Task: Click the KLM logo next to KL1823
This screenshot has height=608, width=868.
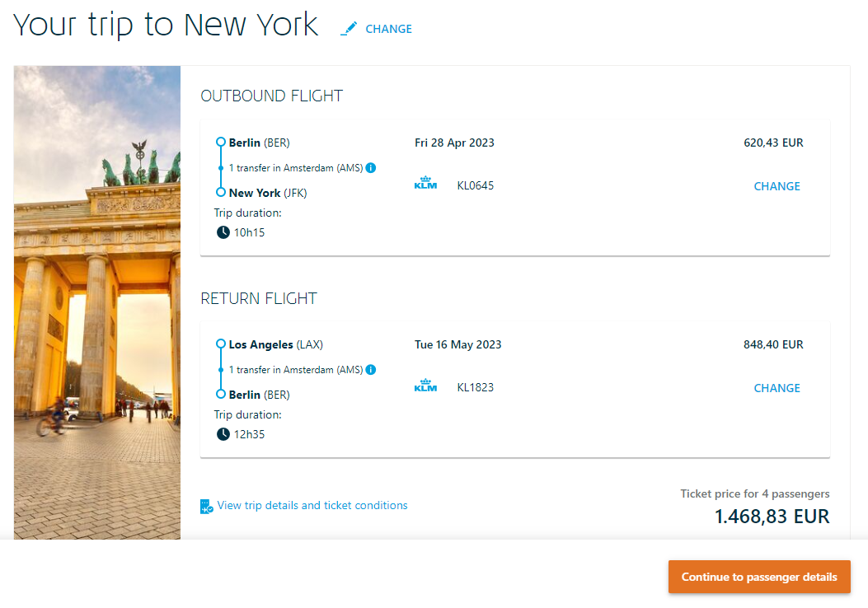Action: (425, 385)
